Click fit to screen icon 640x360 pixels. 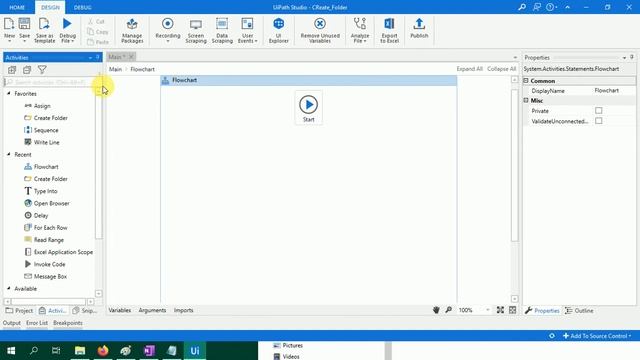pos(500,310)
